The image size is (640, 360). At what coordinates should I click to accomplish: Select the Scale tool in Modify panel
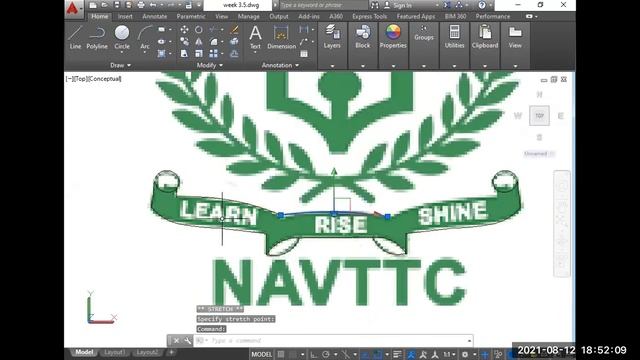(199, 53)
